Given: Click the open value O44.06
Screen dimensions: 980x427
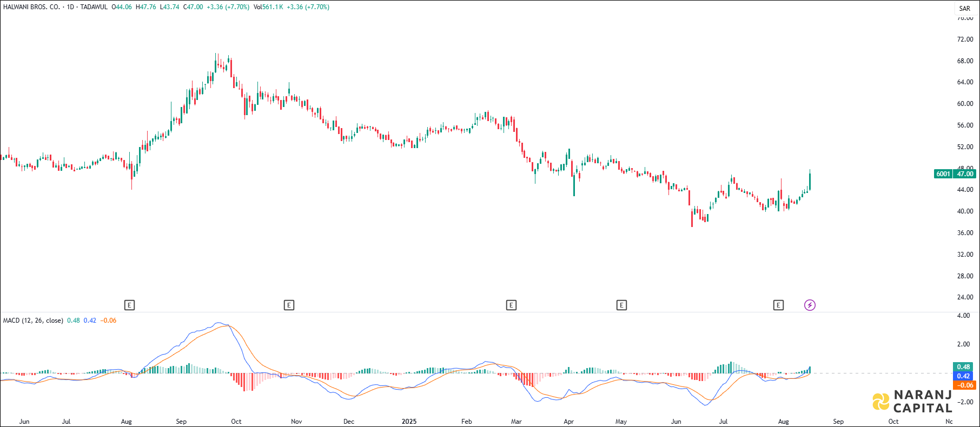Looking at the screenshot, I should [x=122, y=7].
